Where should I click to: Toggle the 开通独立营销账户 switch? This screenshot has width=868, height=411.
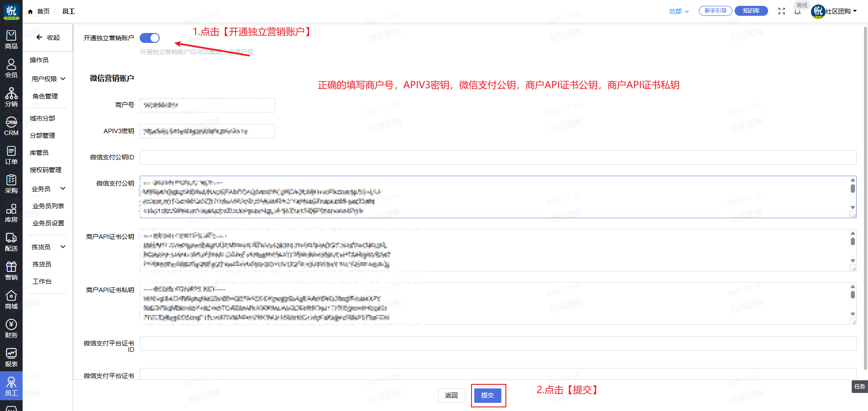[x=150, y=38]
